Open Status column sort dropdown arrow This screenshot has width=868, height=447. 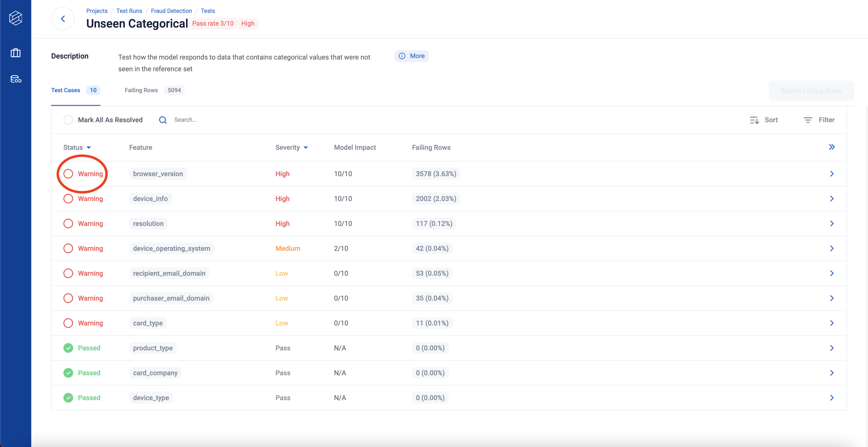pos(89,148)
